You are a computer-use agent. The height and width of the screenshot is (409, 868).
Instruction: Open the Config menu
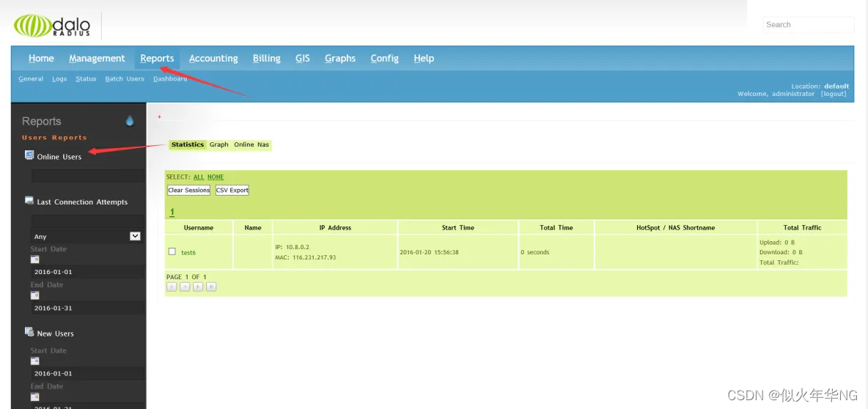[x=385, y=58]
